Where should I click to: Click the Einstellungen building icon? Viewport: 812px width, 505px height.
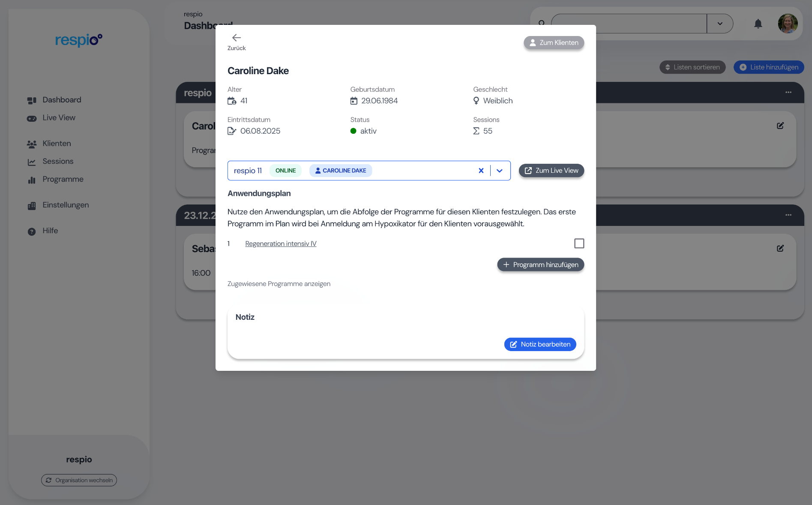click(x=32, y=206)
